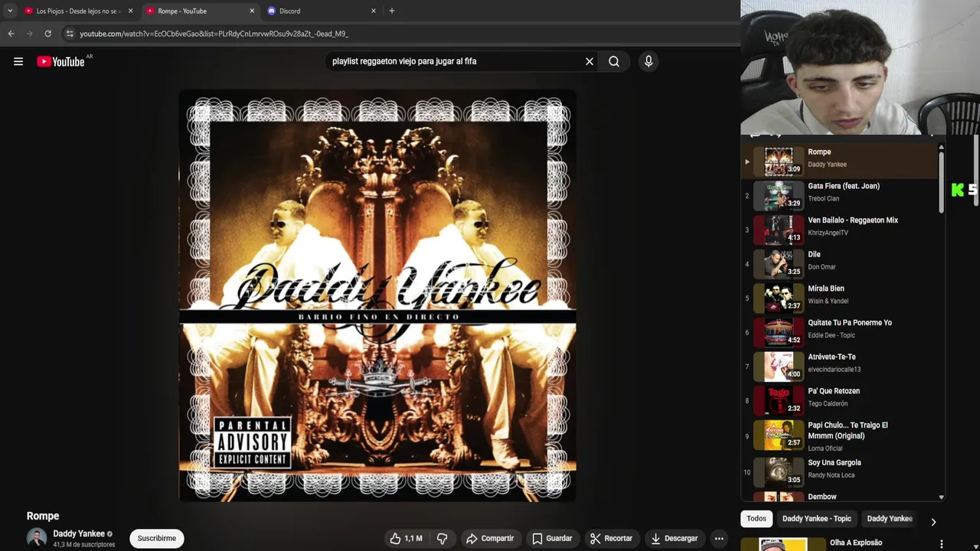980x551 pixels.
Task: Open more actions three-dot menu
Action: [x=719, y=538]
